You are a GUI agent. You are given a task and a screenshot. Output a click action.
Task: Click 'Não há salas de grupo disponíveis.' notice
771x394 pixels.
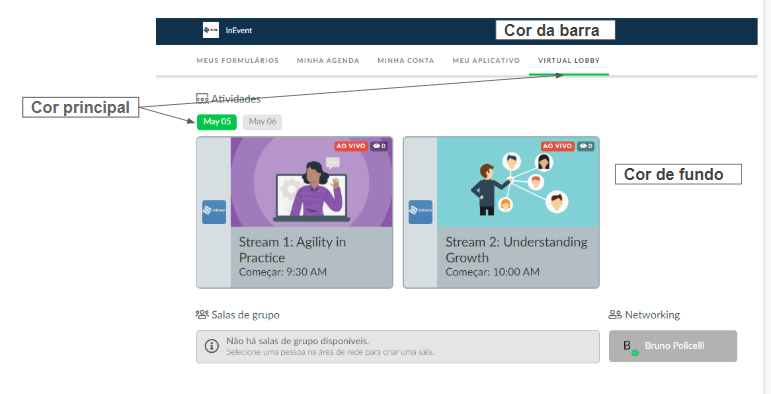tap(297, 341)
